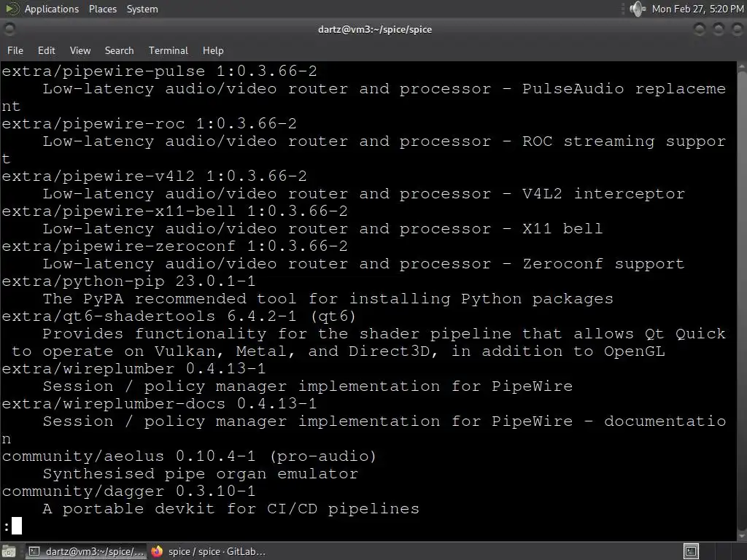Click the text community/aeolus 0.10.4-1

click(128, 456)
